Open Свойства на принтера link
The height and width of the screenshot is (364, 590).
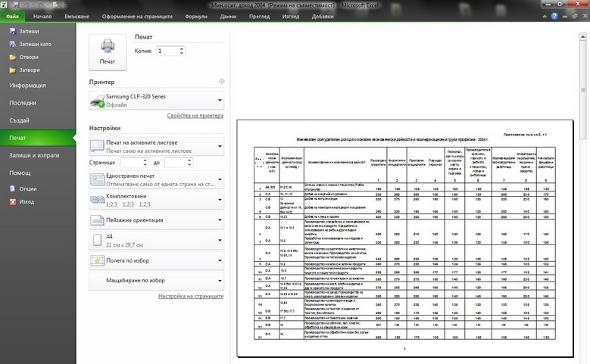point(195,116)
